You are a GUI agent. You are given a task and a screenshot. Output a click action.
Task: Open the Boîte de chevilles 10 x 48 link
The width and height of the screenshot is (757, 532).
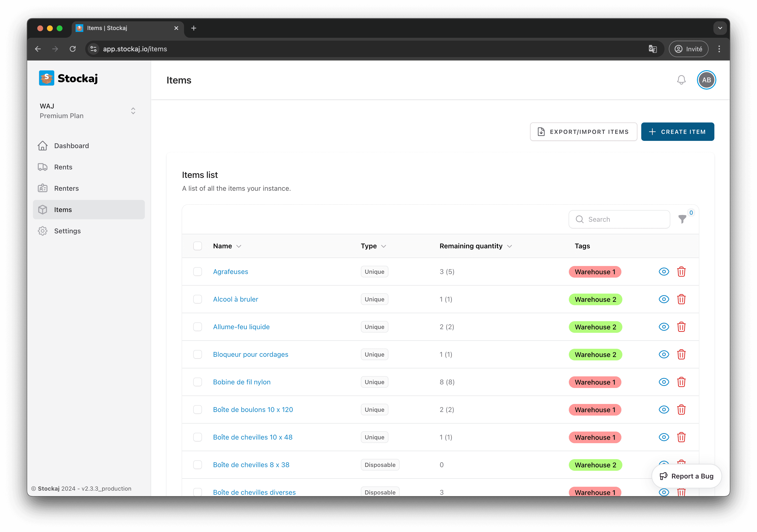[x=253, y=437]
